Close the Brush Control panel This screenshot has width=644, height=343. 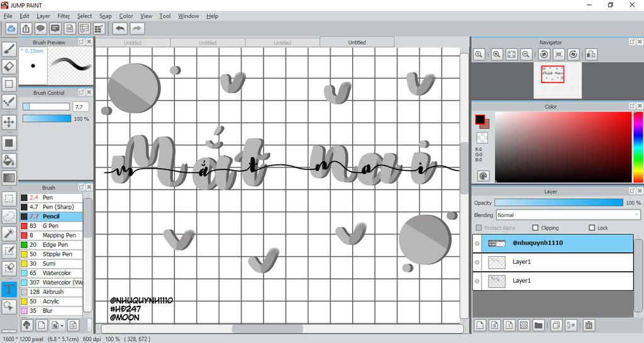[x=89, y=93]
